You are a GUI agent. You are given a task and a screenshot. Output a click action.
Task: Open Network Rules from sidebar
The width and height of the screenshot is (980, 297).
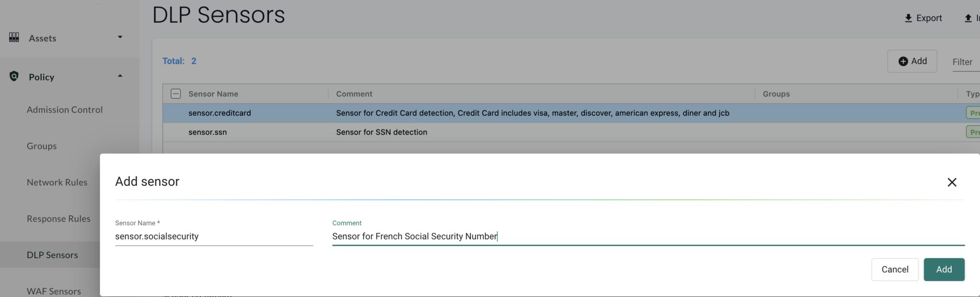click(57, 183)
